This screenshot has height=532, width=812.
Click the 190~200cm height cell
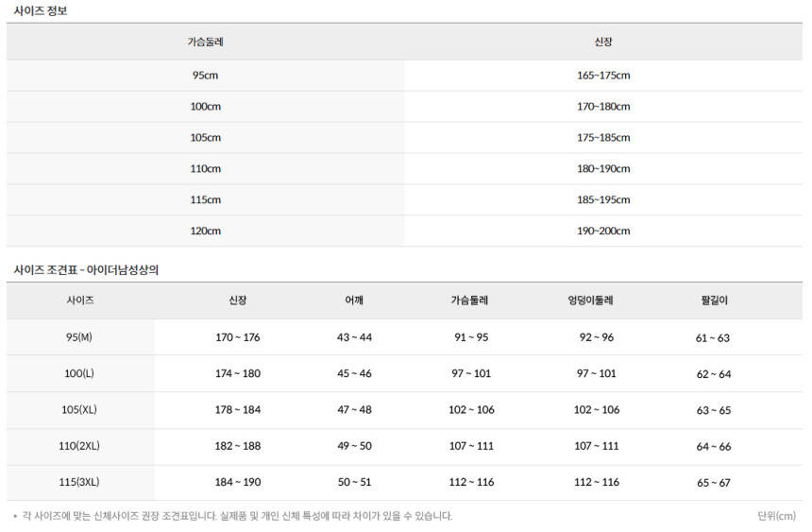pyautogui.click(x=603, y=232)
